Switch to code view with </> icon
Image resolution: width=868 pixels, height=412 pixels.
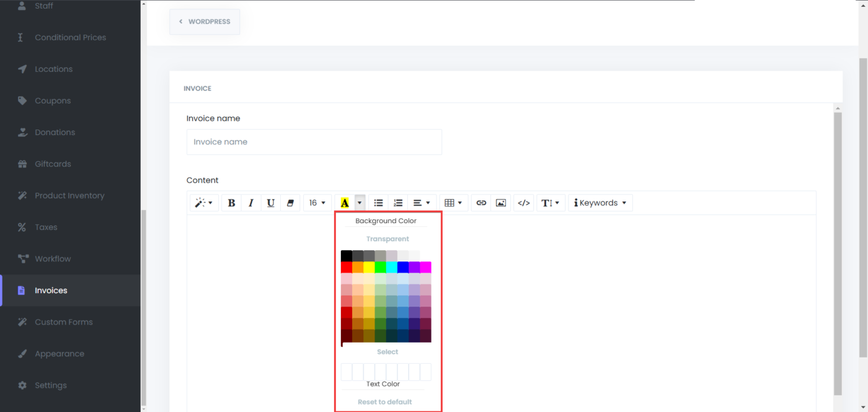pos(524,203)
